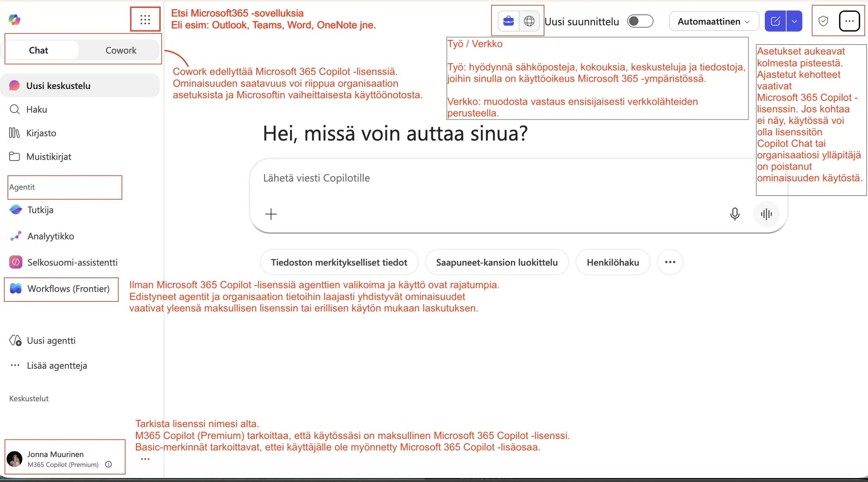Open Kirjasto library
Viewport: 868px width, 482px height.
[80, 133]
